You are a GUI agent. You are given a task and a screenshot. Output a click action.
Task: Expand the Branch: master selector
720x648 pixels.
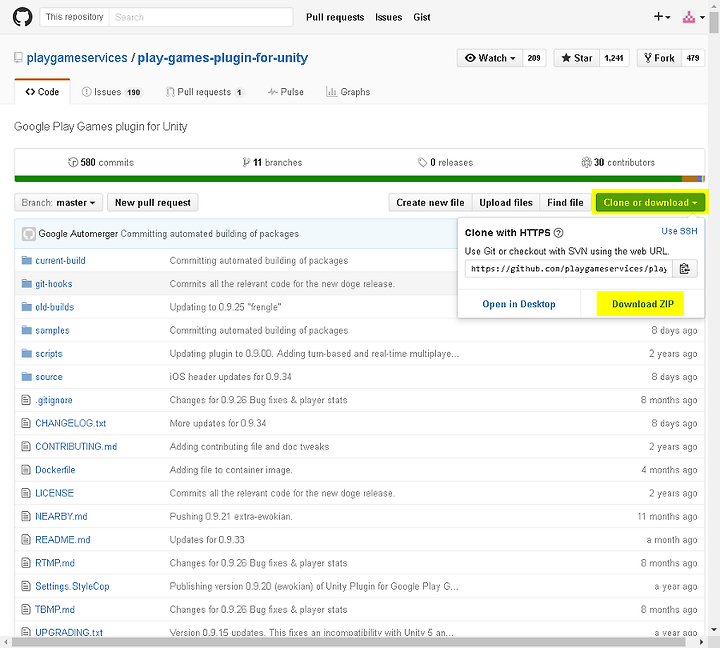[58, 203]
